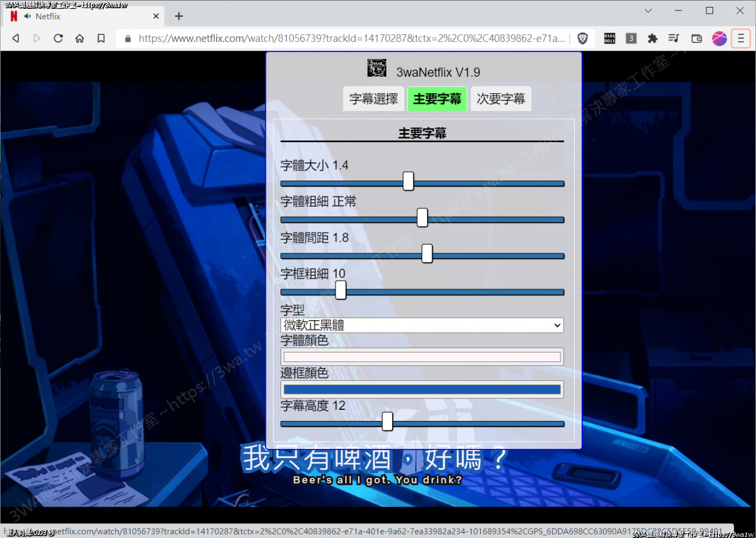Screen dimensions: 756x538
Task: Reload the Netflix page
Action: coord(58,38)
